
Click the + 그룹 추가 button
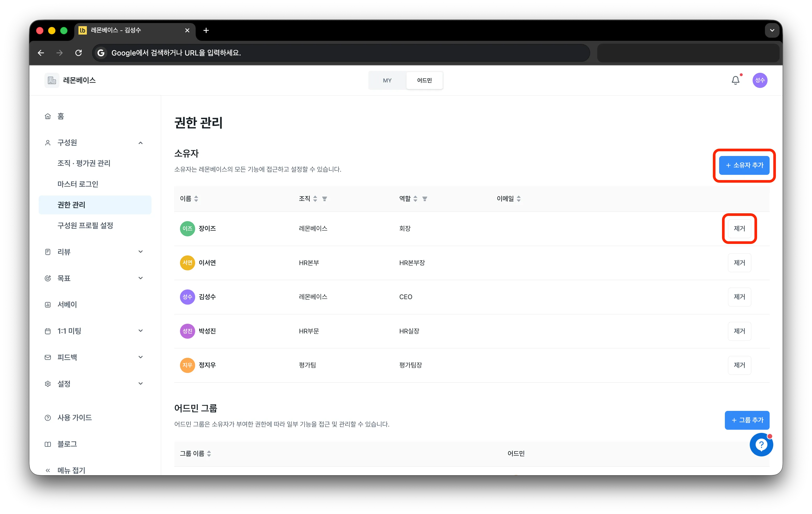click(x=747, y=420)
